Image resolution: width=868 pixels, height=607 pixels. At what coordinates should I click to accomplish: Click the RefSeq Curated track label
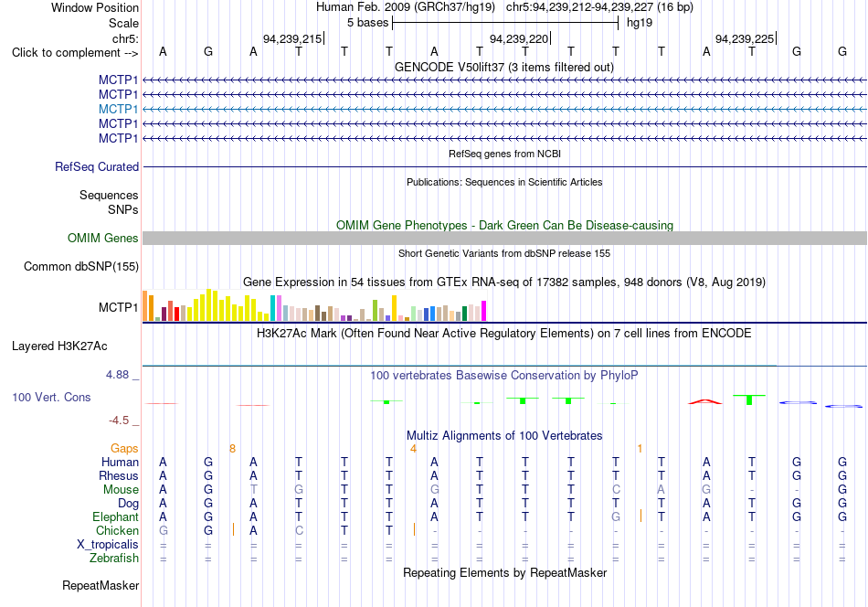(x=97, y=166)
